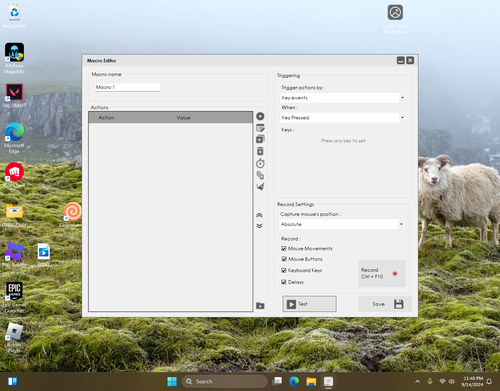Viewport: 500px width, 391px height.
Task: Open the Trigger actions by dropdown
Action: (343, 98)
